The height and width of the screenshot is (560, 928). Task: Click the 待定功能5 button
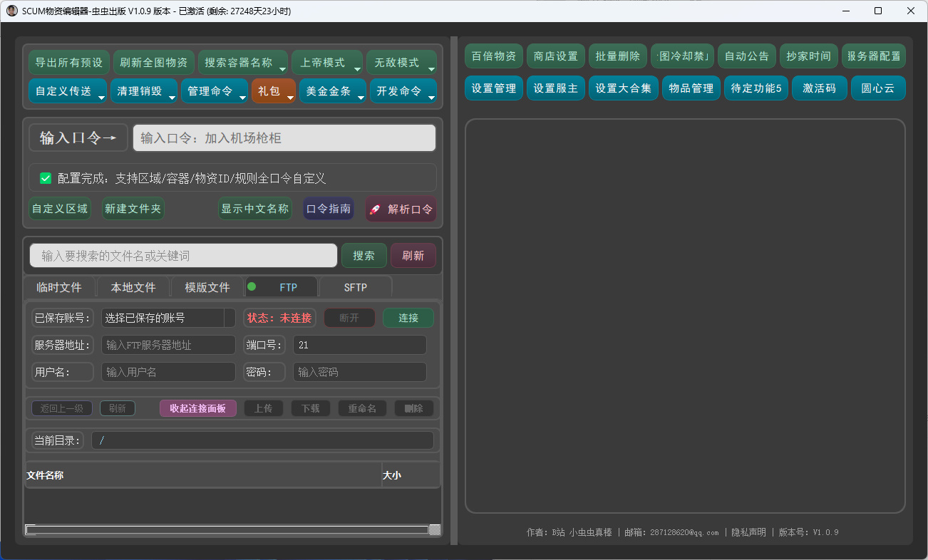[757, 88]
